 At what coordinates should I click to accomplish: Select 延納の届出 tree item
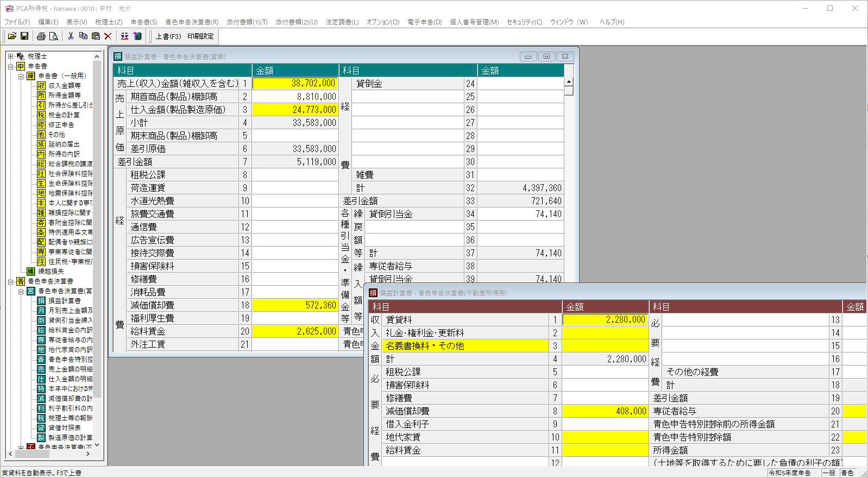tap(64, 144)
